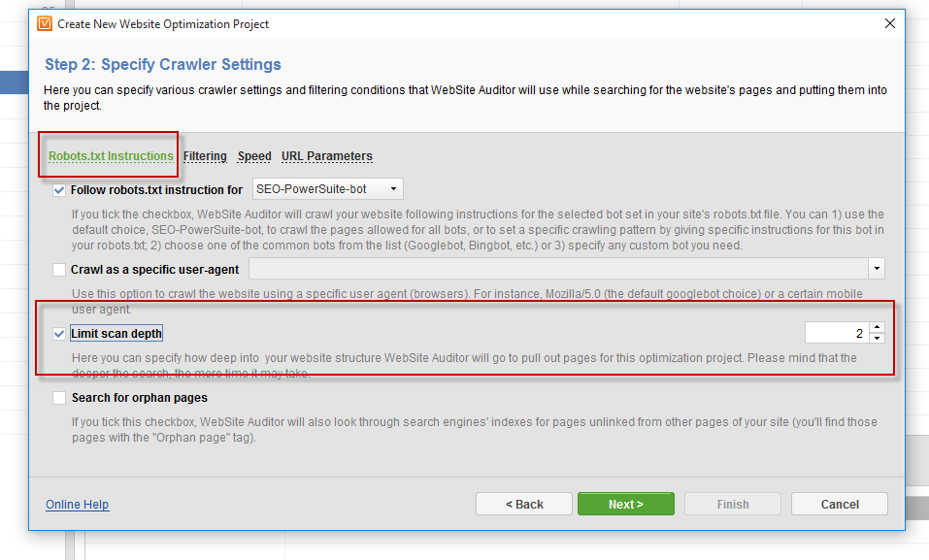Open the Online Help link

point(77,505)
